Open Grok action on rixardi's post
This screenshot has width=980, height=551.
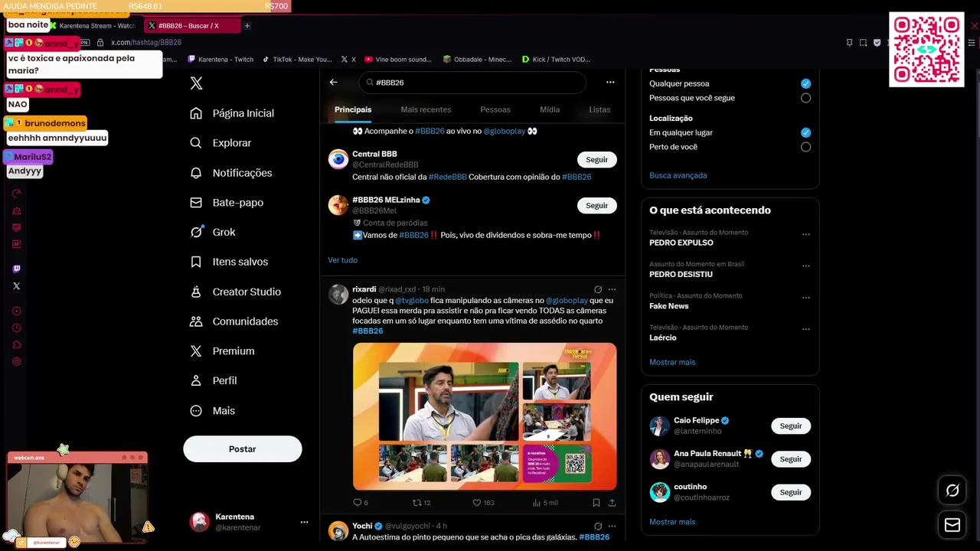tap(598, 289)
